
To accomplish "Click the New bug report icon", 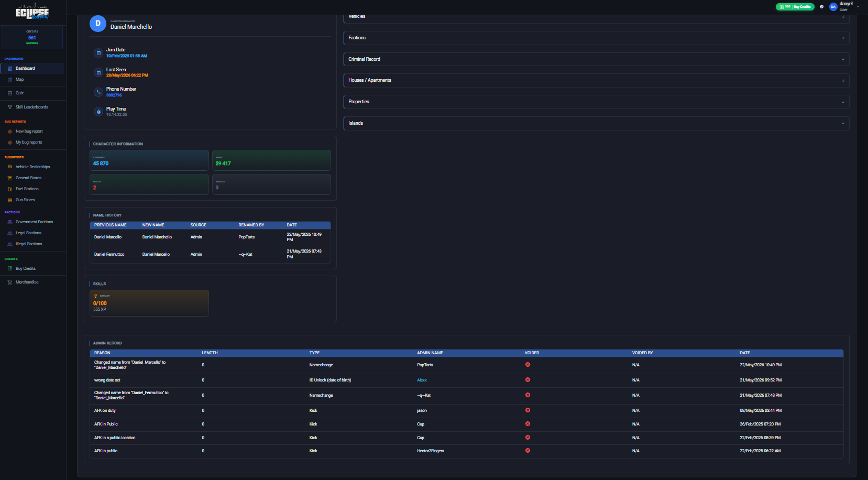I will [10, 132].
